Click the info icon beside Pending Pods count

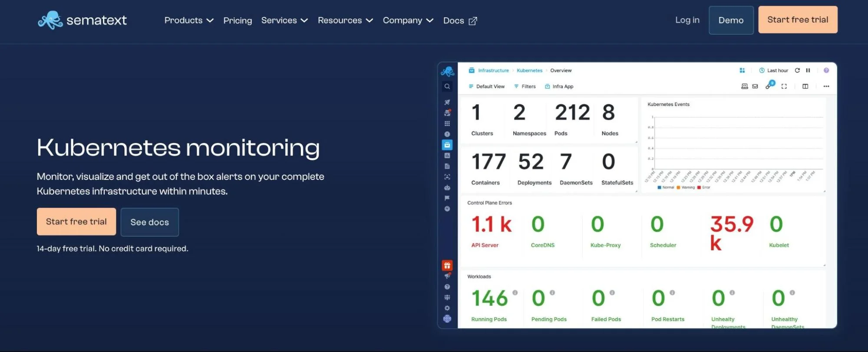(552, 293)
